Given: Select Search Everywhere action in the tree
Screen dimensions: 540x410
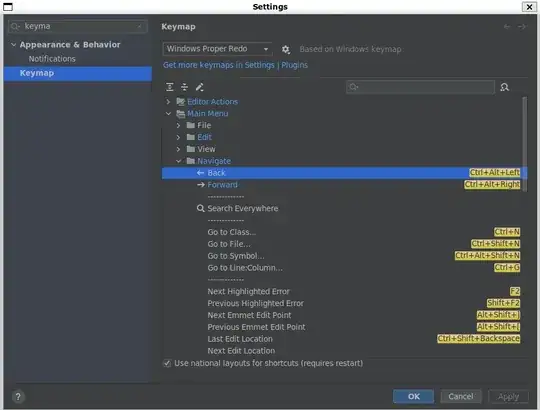Looking at the screenshot, I should pyautogui.click(x=243, y=208).
